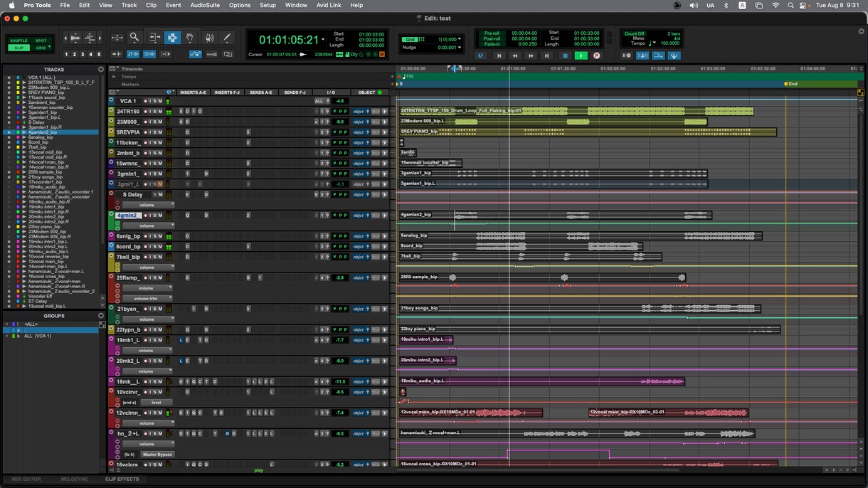868x488 pixels.
Task: Mute the 24TR150 track
Action: point(160,112)
